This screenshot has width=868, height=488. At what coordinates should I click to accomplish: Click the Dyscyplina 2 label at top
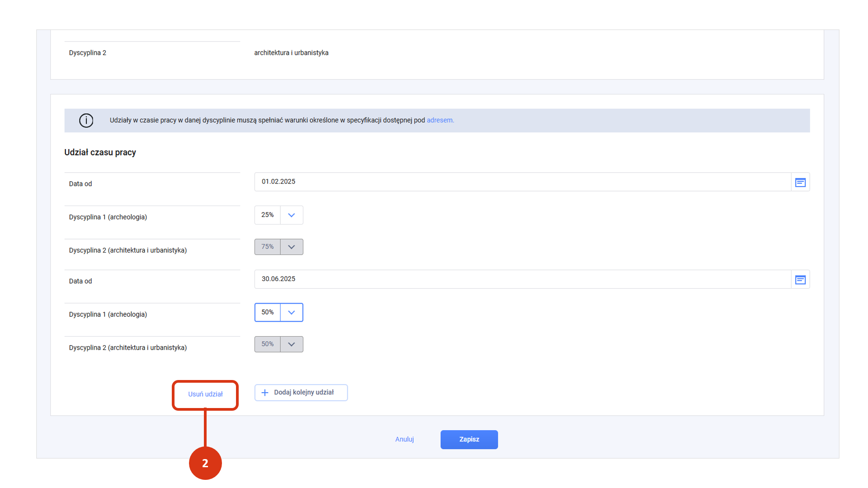(x=88, y=53)
